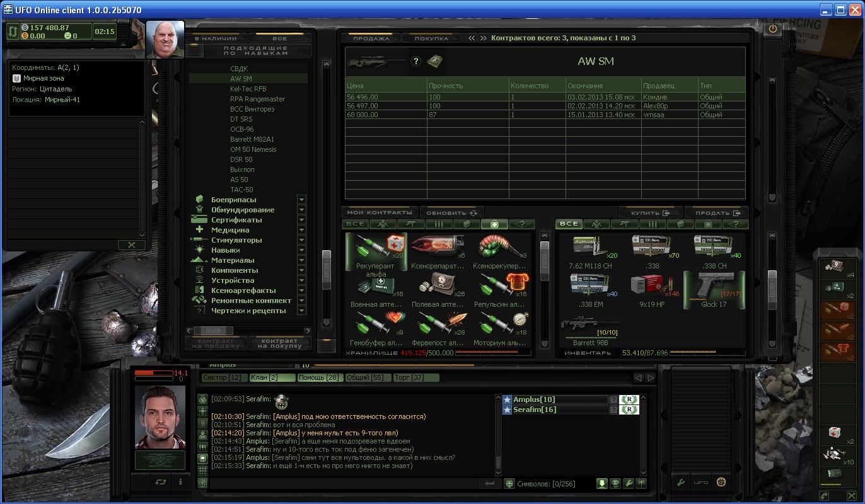Switch to the ПРОДАЖА tab

(x=371, y=38)
